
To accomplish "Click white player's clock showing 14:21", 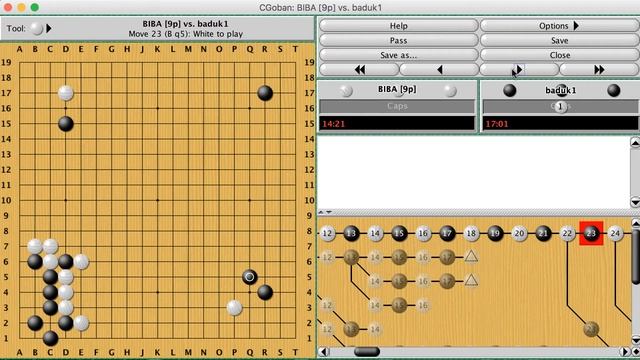I will pyautogui.click(x=397, y=124).
